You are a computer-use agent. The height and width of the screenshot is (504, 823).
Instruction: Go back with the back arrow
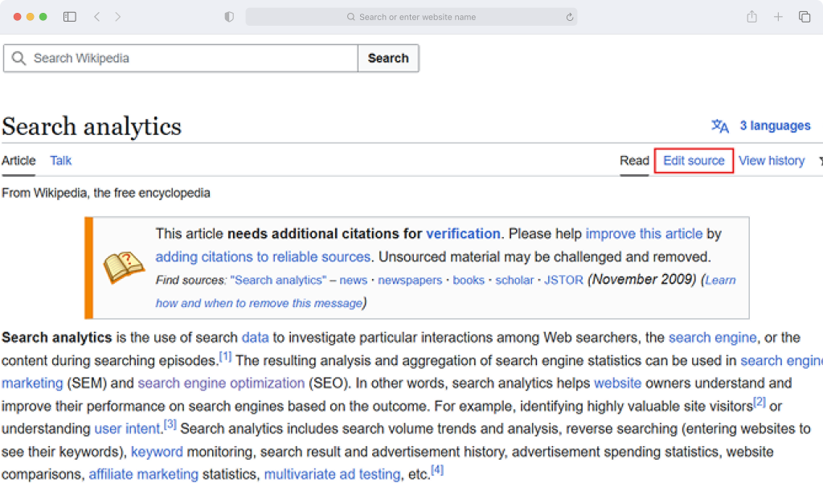[x=97, y=17]
